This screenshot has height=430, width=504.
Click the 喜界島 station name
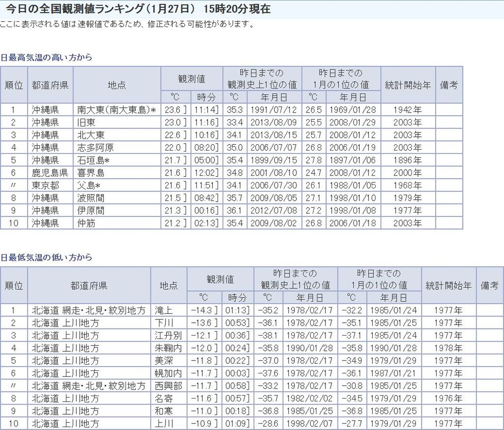click(x=91, y=173)
